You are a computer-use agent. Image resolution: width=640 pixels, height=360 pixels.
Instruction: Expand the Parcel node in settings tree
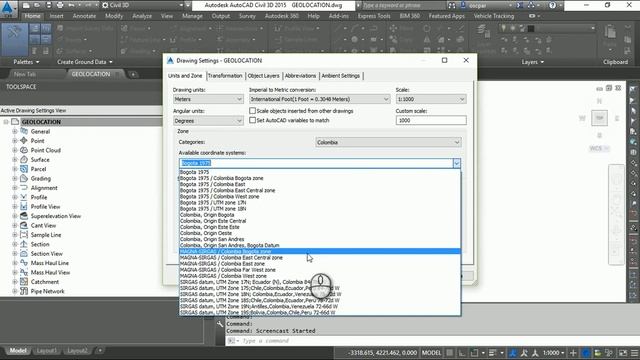point(15,169)
